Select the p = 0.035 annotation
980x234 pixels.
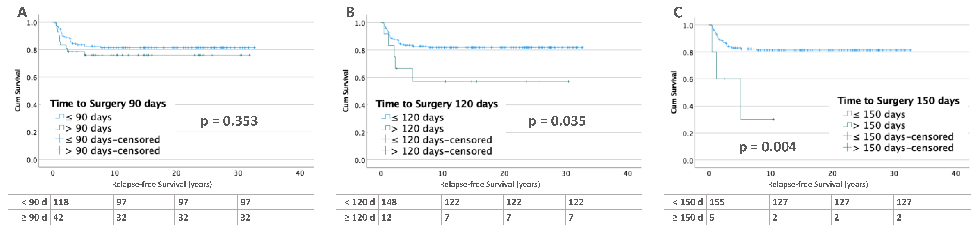557,121
